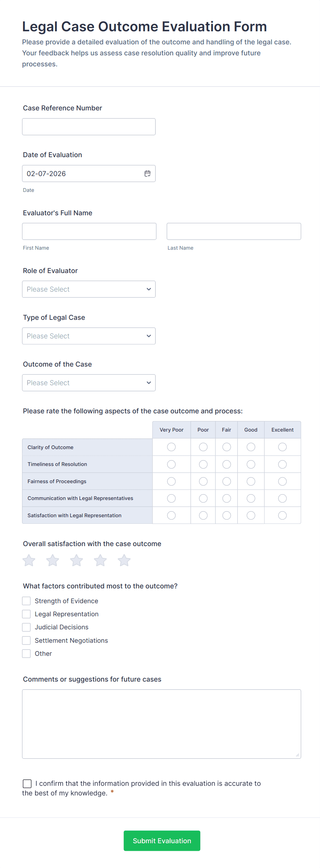Screen dimensions: 320x868
Task: Give five stars overall satisfaction
Action: tap(124, 561)
